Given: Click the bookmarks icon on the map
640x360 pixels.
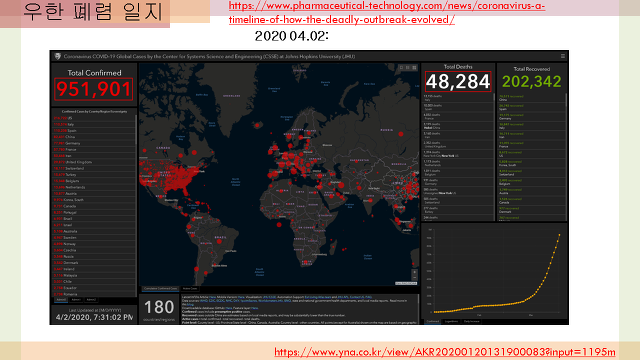Looking at the screenshot, I should coord(401,68).
